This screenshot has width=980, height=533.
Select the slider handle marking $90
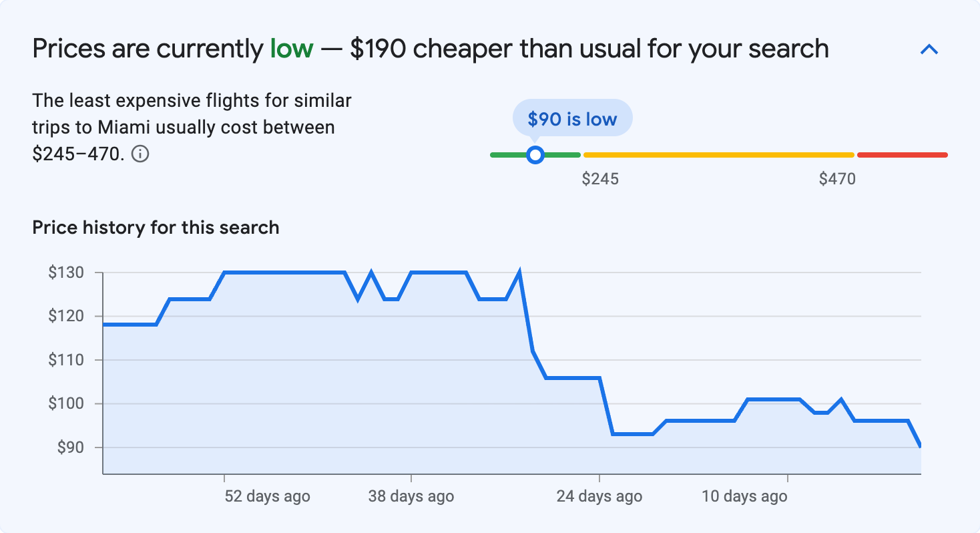[535, 154]
